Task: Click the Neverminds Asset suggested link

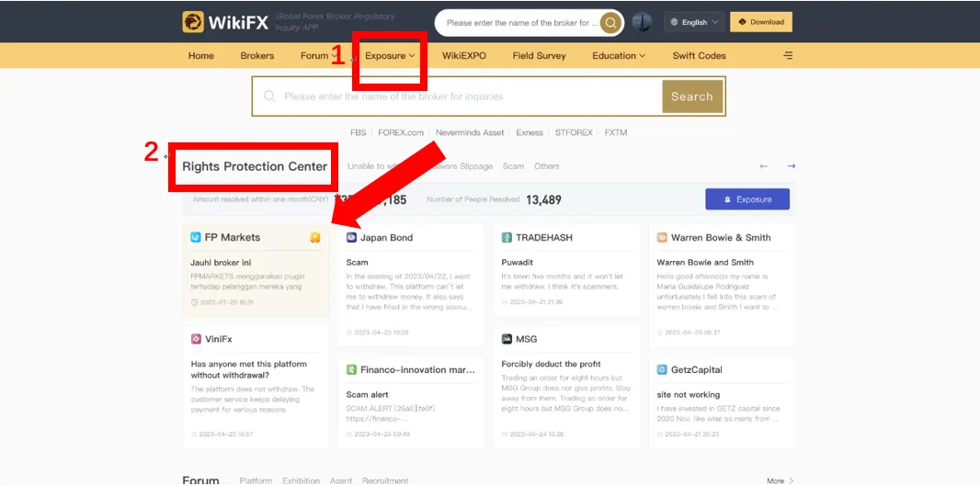Action: point(470,132)
